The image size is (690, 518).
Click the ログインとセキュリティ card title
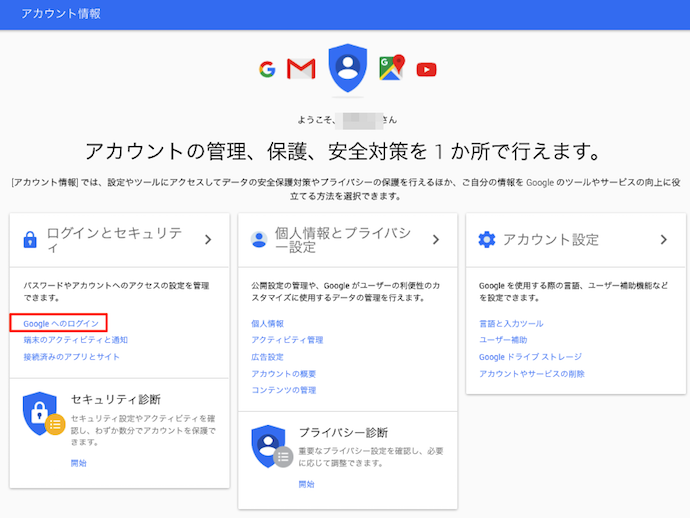click(114, 240)
